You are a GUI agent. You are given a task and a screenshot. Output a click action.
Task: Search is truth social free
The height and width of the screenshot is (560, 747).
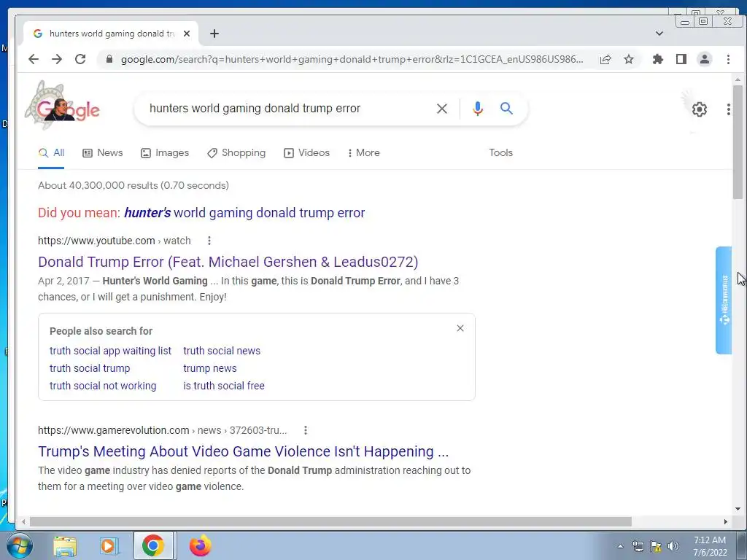[x=224, y=386]
